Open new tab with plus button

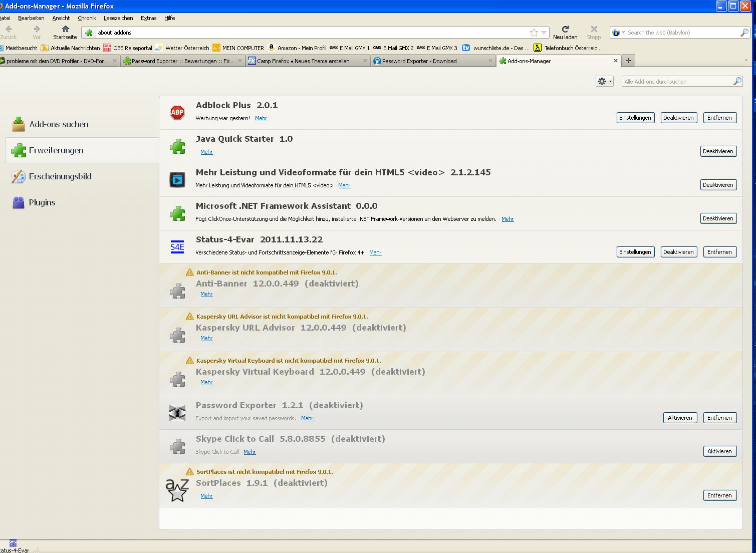pyautogui.click(x=628, y=61)
